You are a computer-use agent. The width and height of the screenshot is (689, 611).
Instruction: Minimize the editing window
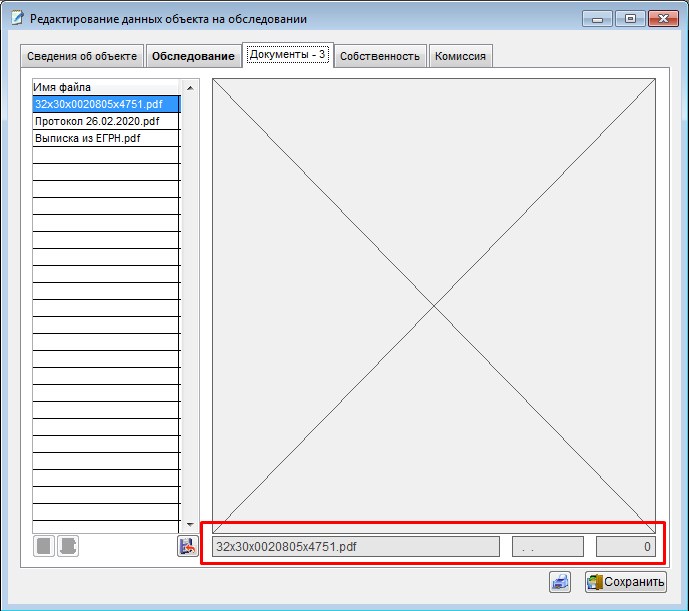[x=597, y=19]
